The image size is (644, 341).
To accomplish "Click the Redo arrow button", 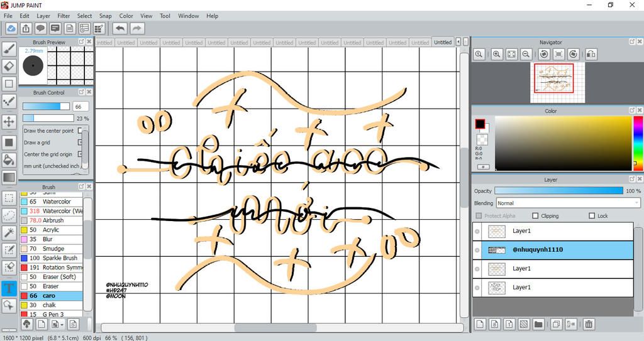I will pos(138,28).
